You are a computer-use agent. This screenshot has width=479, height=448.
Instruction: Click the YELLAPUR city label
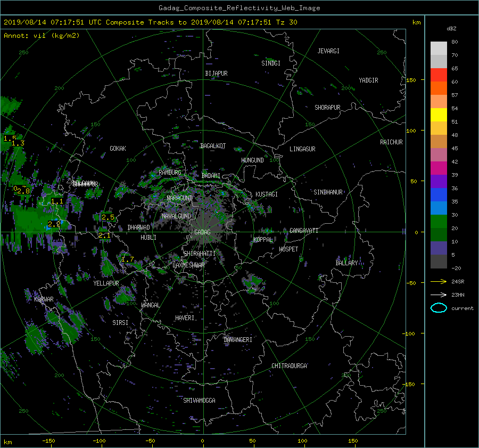[x=106, y=283]
